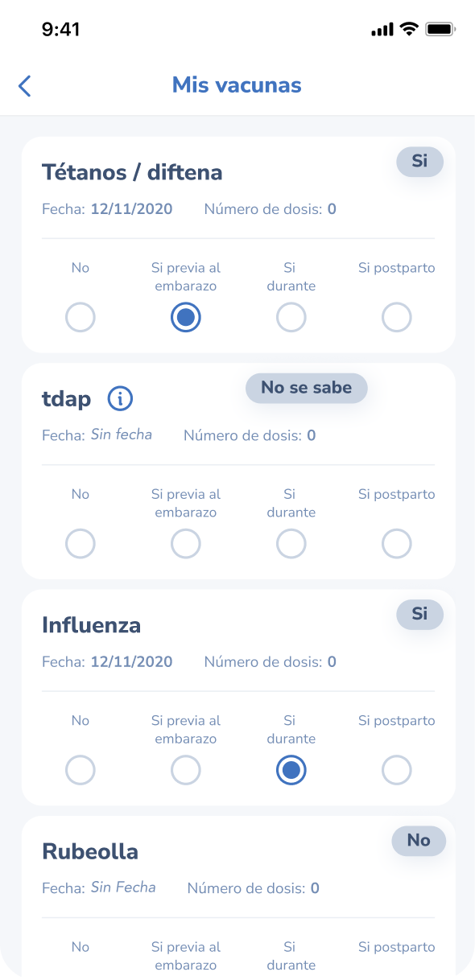Tap the back arrow to leave Mis vacunas
475x980 pixels.
[x=23, y=85]
